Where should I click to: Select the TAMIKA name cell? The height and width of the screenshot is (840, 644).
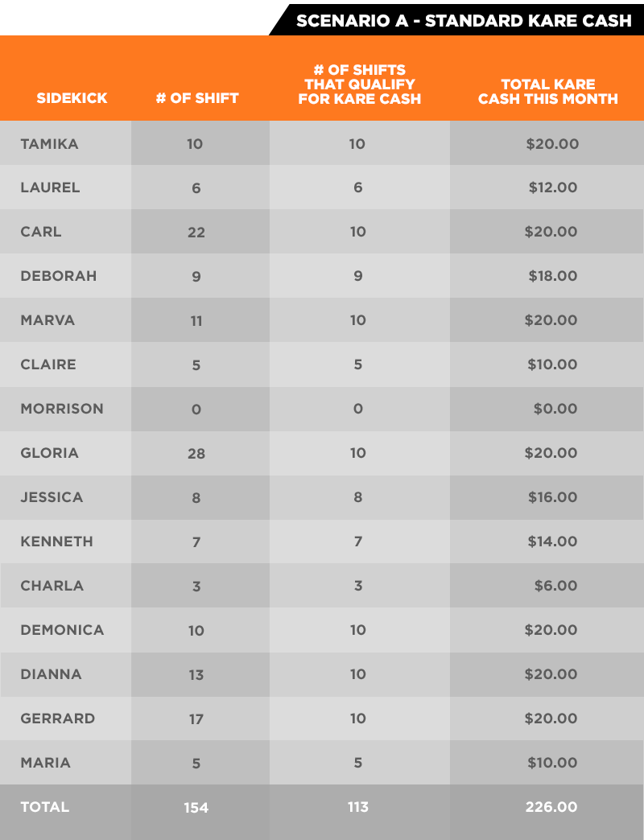pyautogui.click(x=49, y=143)
